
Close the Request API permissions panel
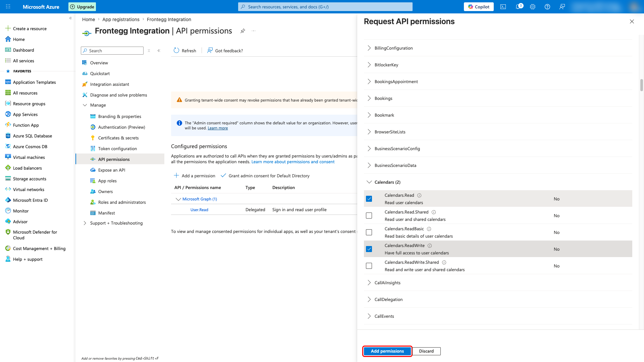(632, 21)
